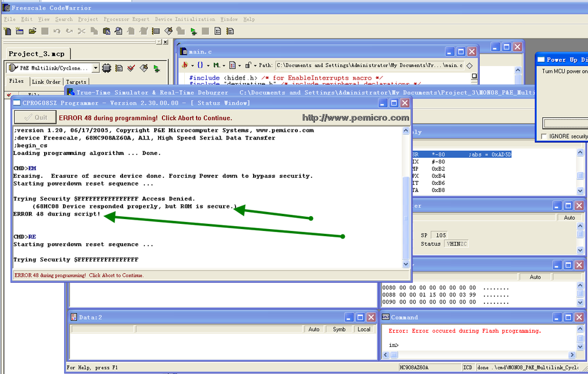Expand the header files dropdown arrow in main.c
The width and height of the screenshot is (588, 374).
point(192,65)
